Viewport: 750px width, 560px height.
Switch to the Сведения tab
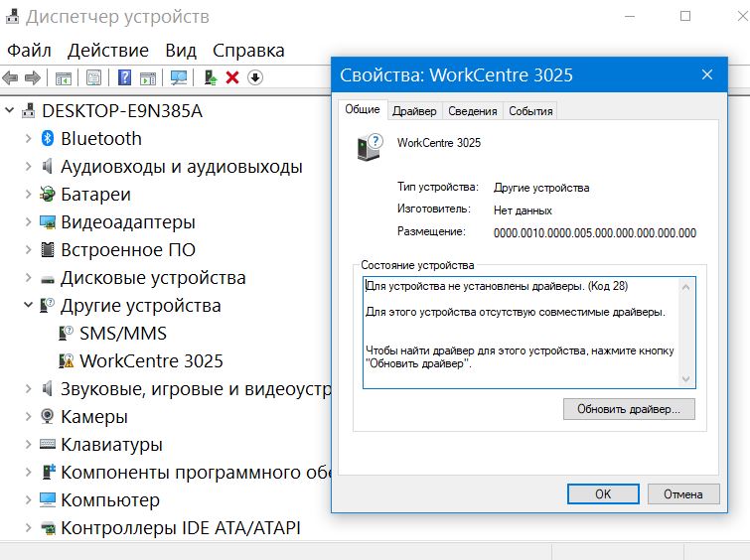pos(473,111)
